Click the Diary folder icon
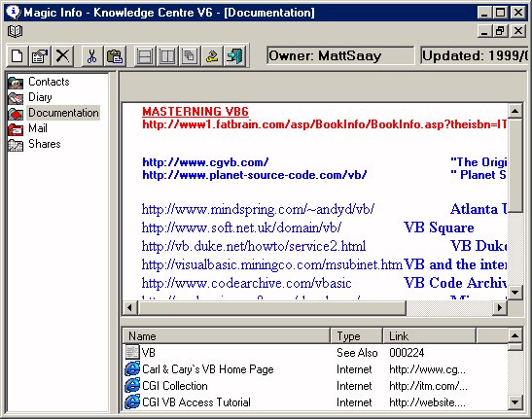Viewport: 532px width, 419px height. (16, 98)
